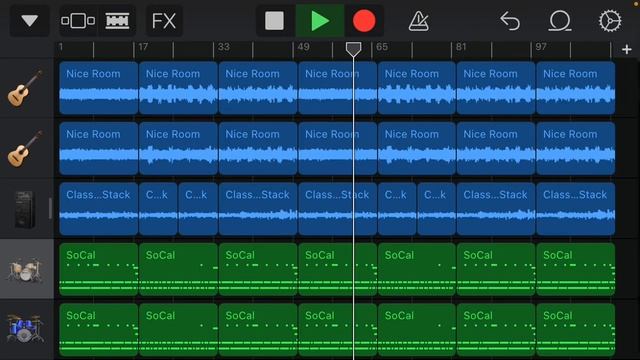Select blue drum kit SoCal region at bar 33
640x360 pixels.
(x=258, y=329)
